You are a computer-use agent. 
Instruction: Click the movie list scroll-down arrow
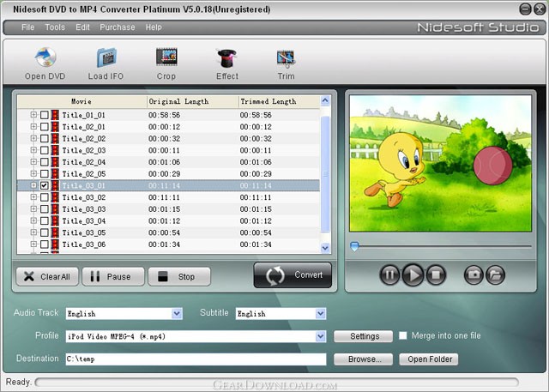pyautogui.click(x=325, y=248)
